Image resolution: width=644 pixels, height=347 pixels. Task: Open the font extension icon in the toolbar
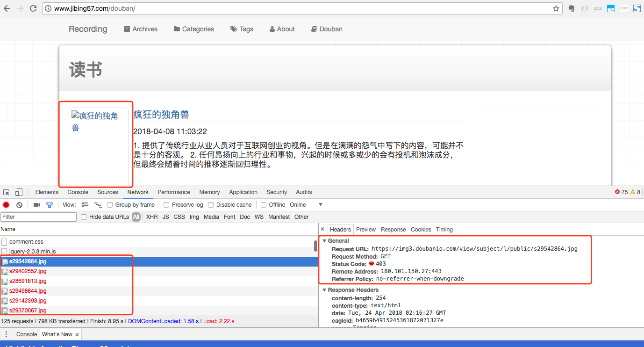coord(624,8)
